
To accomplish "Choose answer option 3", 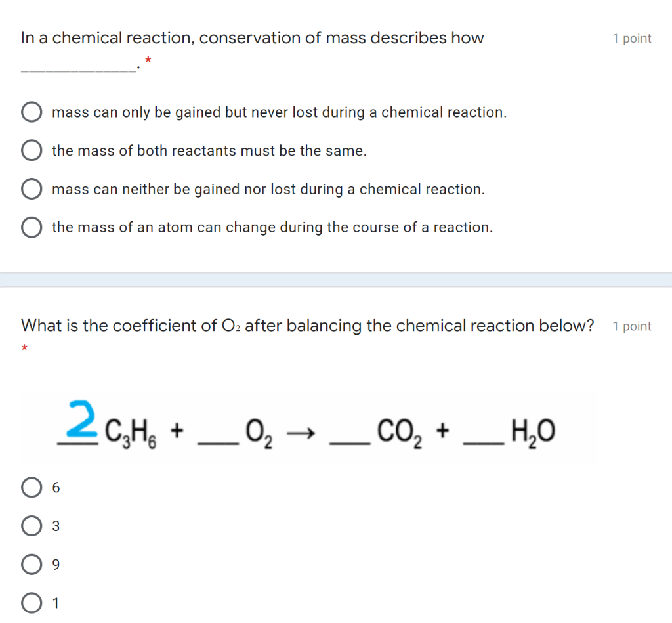I will 31,526.
